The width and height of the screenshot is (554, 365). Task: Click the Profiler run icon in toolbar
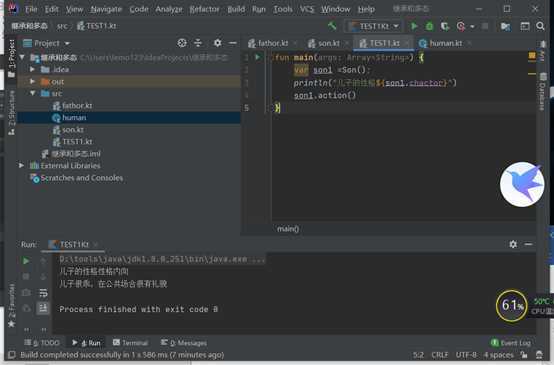tap(461, 26)
